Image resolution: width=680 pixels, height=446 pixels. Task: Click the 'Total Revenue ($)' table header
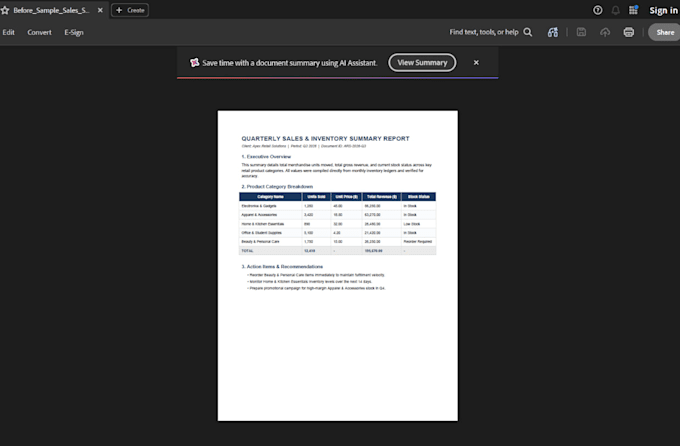coord(382,197)
